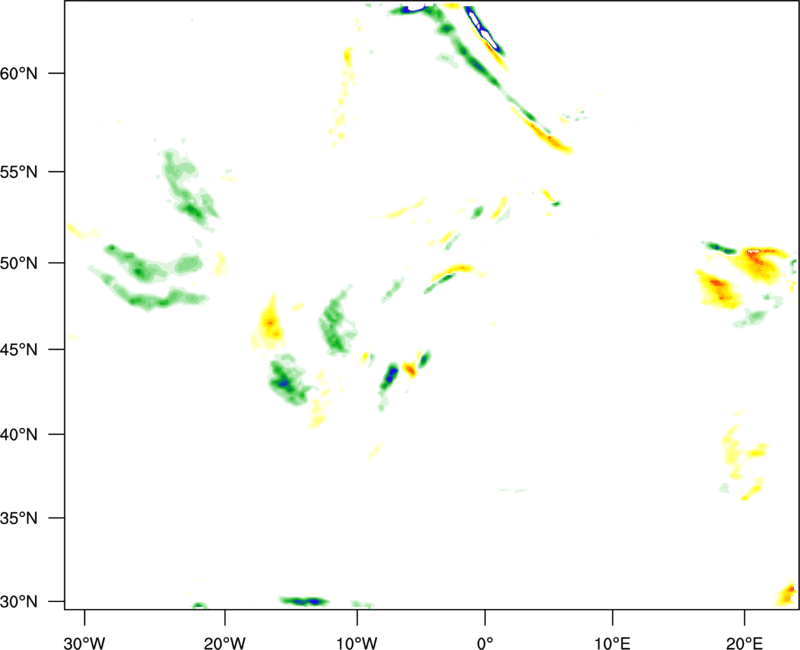Click the 10°W longitude label
800x650 pixels.
(357, 643)
